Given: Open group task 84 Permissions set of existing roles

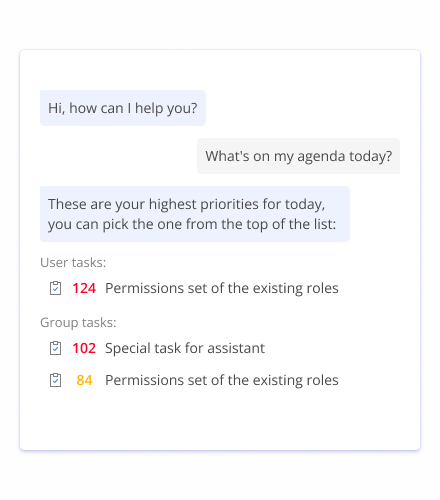Looking at the screenshot, I should [222, 380].
